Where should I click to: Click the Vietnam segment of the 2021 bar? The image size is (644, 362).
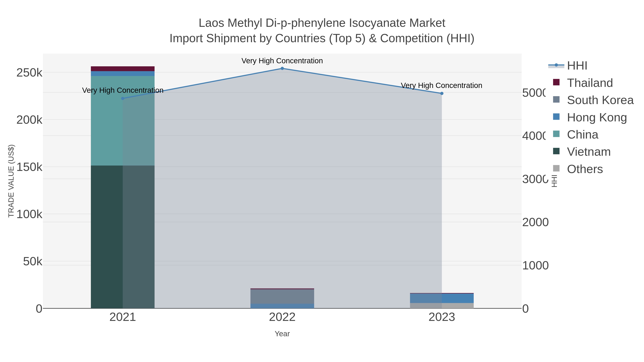123,237
